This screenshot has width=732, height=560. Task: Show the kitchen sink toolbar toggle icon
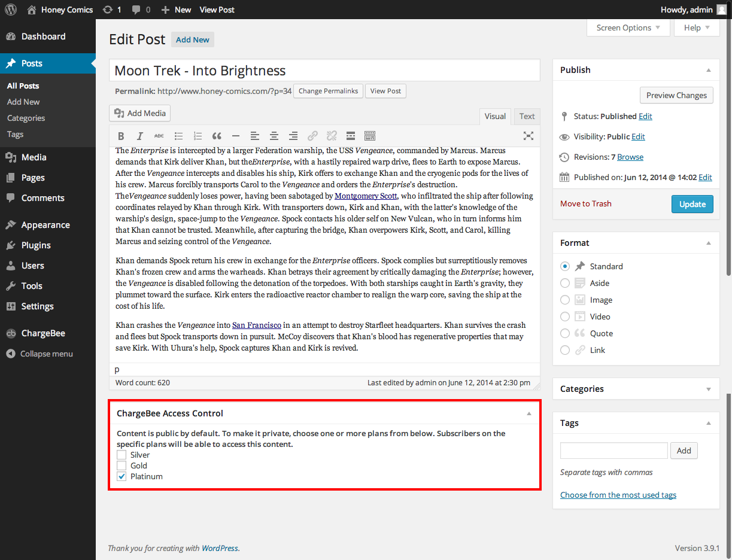[x=370, y=136]
